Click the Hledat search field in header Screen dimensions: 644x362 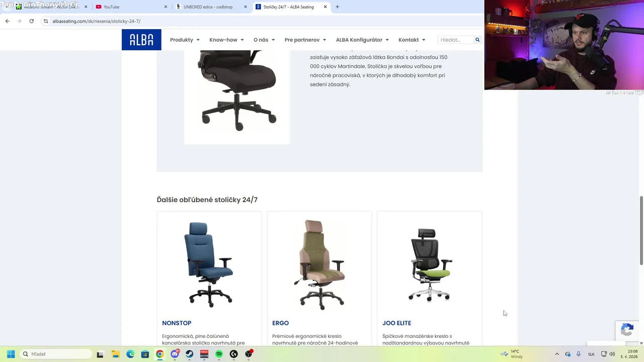[455, 40]
